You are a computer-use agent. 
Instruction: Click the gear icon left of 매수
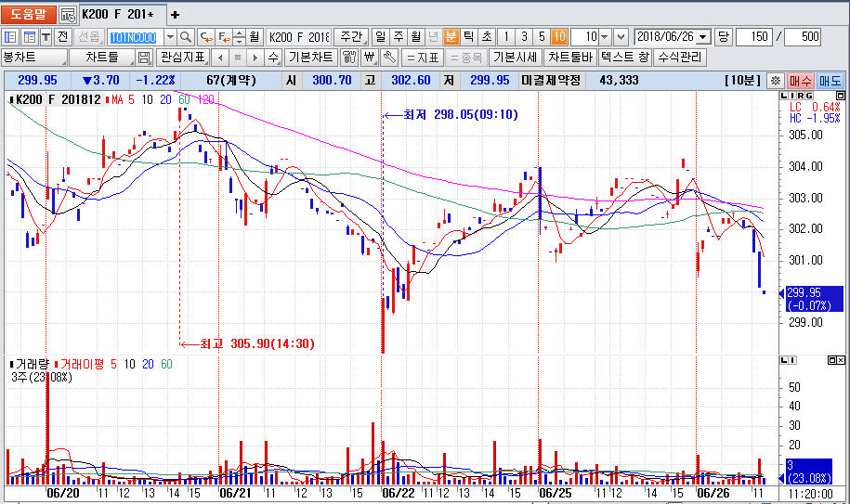coord(776,81)
